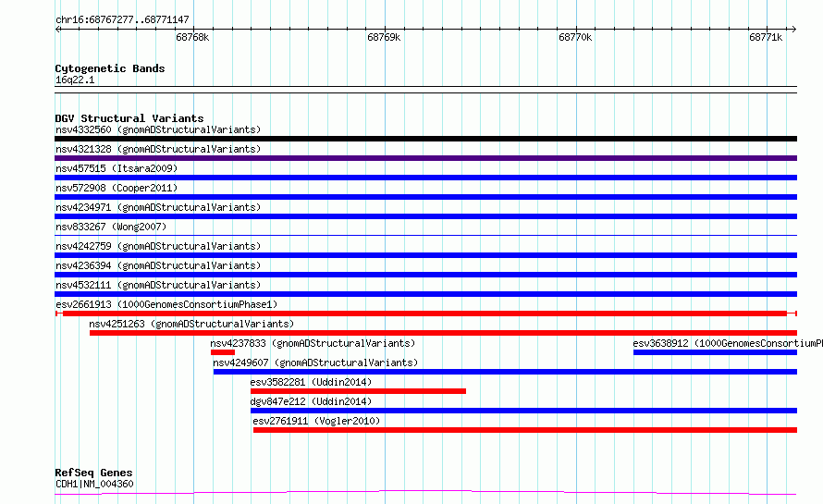Open the nsv4532111 label link
This screenshot has width=823, height=504.
pos(158,285)
